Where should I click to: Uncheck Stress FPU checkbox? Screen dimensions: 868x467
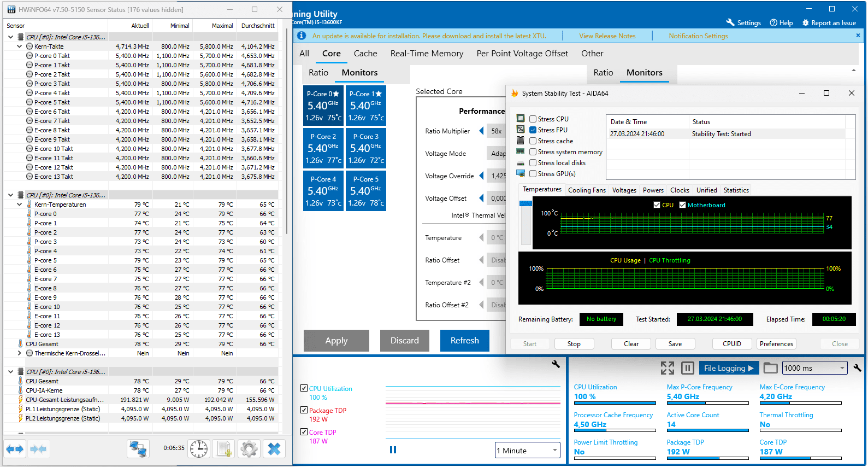533,130
